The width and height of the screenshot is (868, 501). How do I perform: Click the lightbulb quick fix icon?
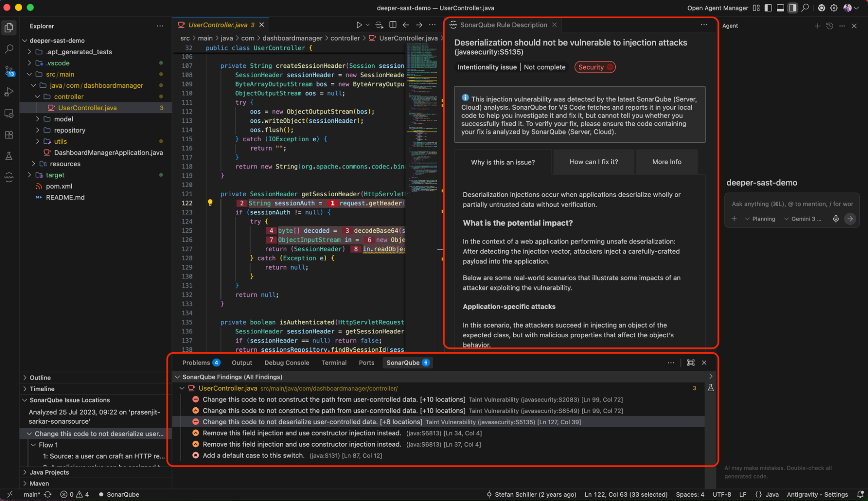[210, 203]
